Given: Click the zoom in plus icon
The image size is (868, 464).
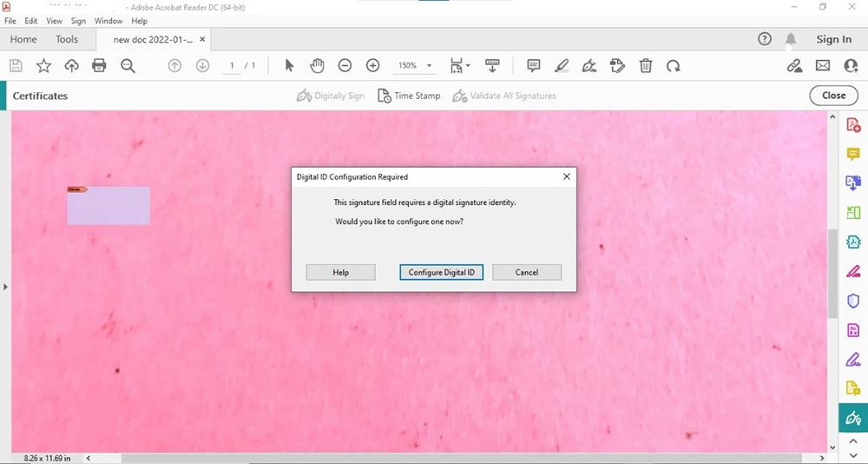Looking at the screenshot, I should point(373,66).
